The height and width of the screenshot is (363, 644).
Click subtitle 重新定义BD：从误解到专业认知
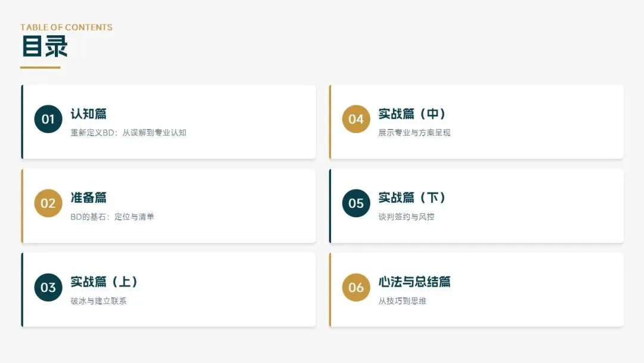[128, 133]
